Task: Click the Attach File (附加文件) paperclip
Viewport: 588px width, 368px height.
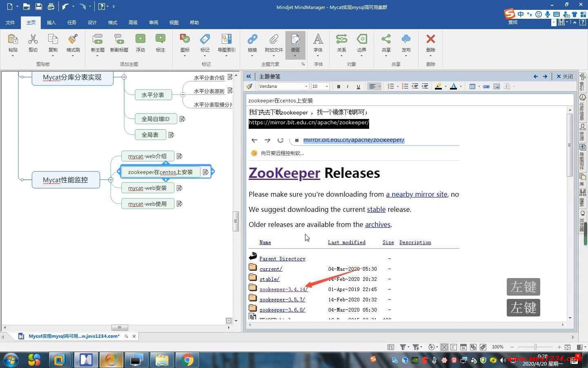Action: [274, 39]
